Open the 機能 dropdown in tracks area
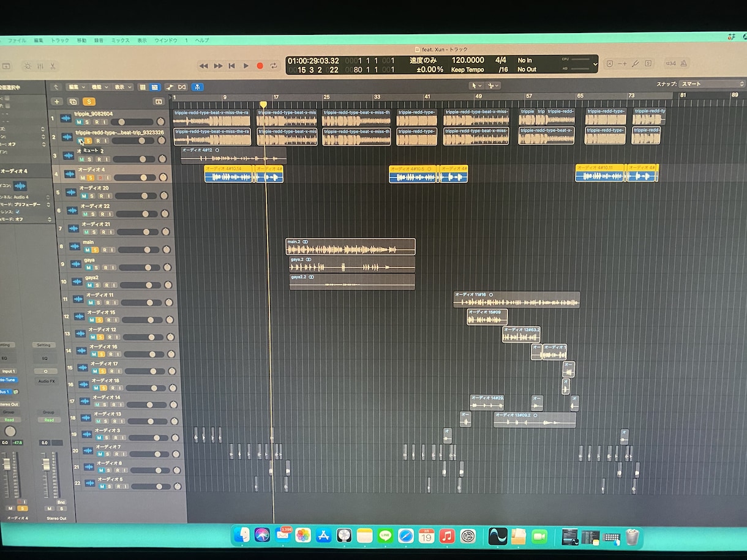This screenshot has width=747, height=560. 99,87
